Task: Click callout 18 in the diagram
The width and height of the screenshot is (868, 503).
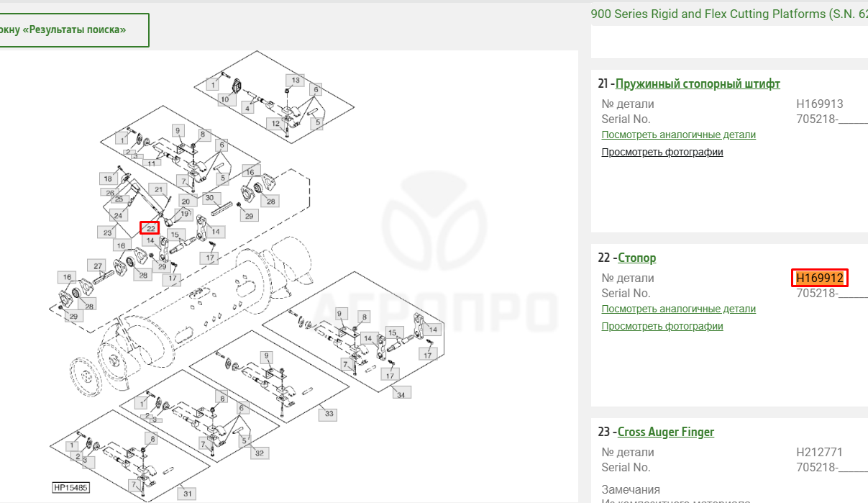Action: pyautogui.click(x=108, y=178)
